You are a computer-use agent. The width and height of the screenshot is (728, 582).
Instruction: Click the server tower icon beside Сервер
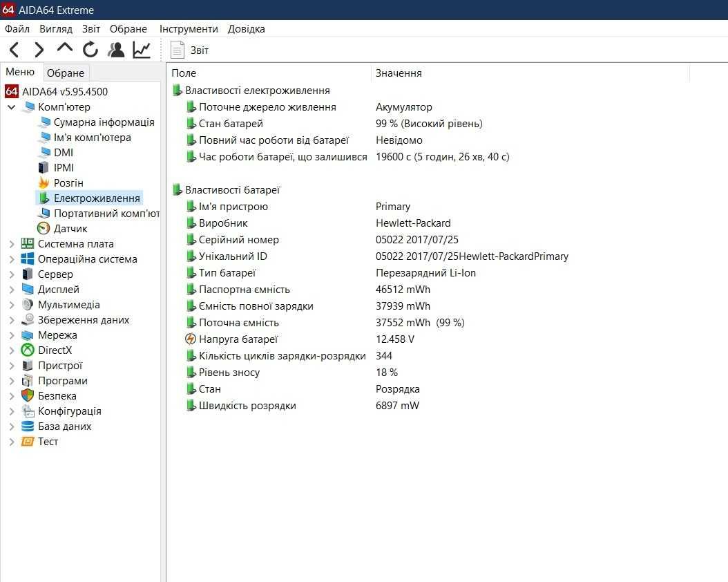tap(28, 274)
